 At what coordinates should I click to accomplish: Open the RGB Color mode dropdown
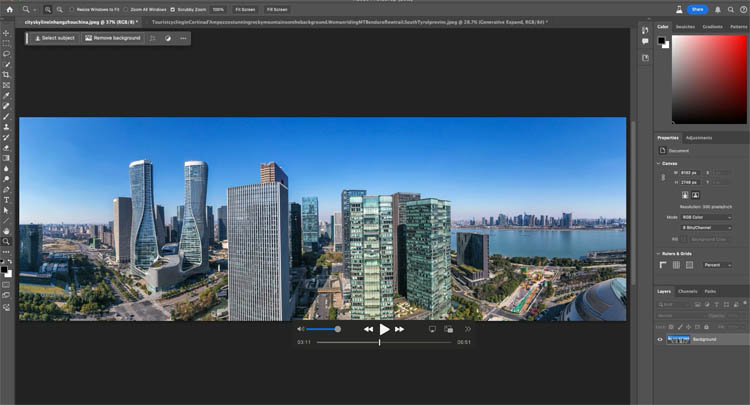pyautogui.click(x=711, y=216)
